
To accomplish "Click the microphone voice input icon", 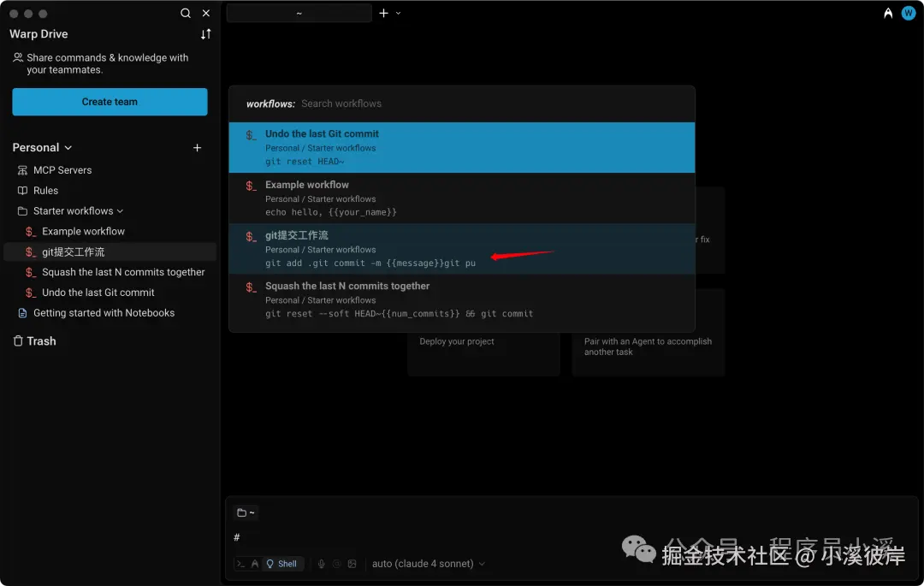I will click(x=321, y=564).
